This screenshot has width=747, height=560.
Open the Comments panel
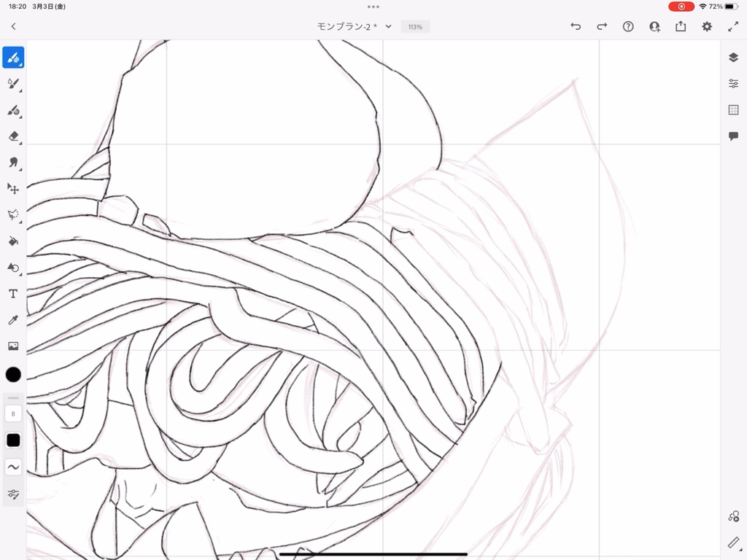pyautogui.click(x=732, y=137)
